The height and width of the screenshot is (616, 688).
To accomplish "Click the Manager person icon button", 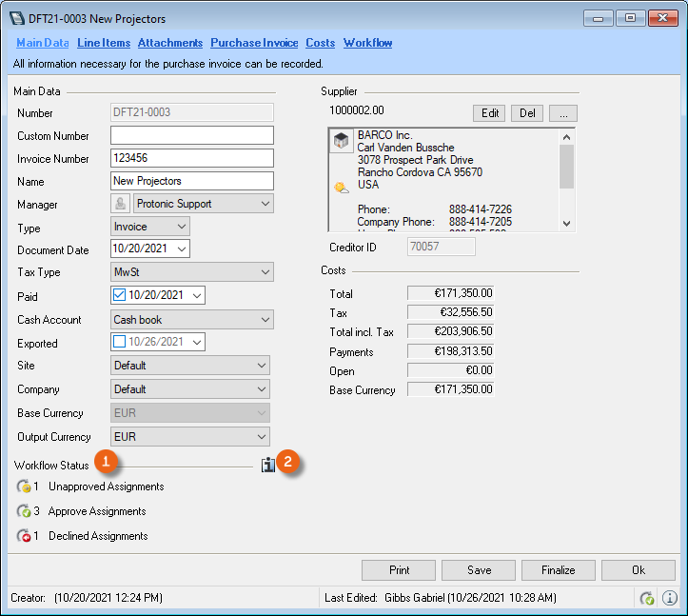I will pos(121,204).
